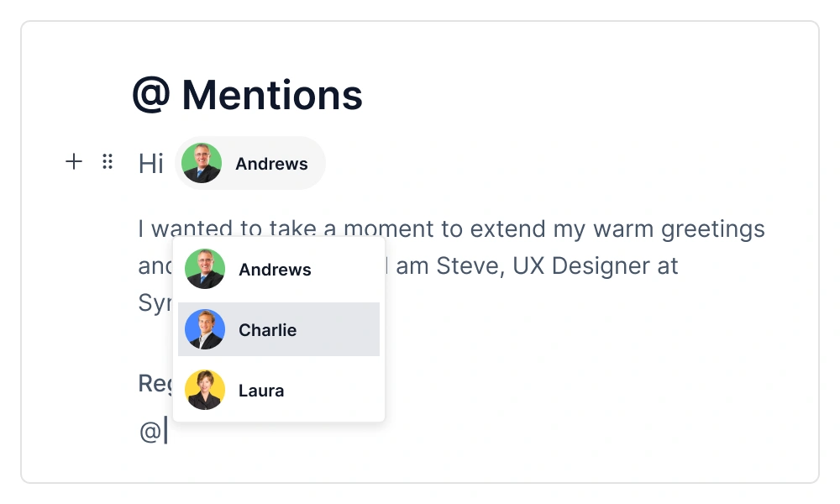Click Andrews's avatar in the suggestion popup

click(x=204, y=269)
